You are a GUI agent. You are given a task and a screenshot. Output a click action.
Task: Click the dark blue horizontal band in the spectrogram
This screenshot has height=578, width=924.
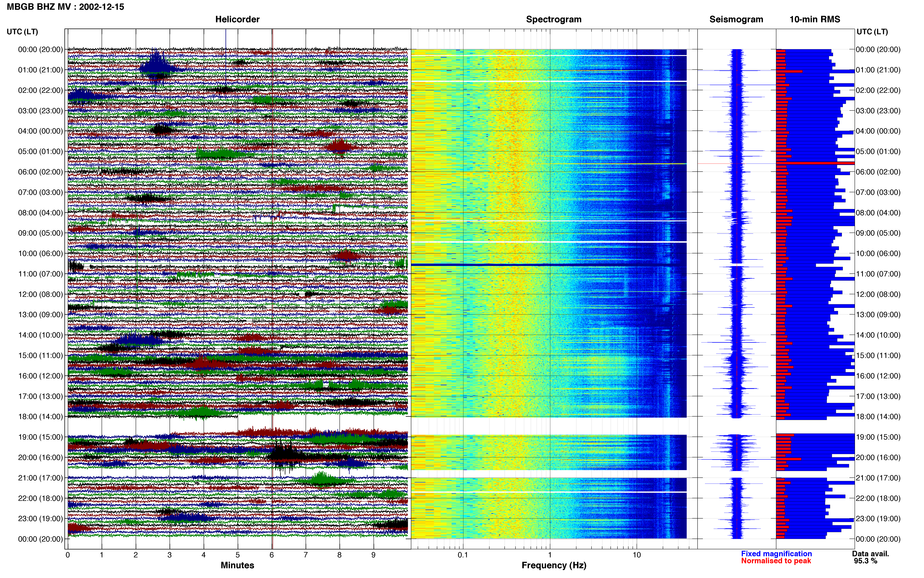click(549, 265)
